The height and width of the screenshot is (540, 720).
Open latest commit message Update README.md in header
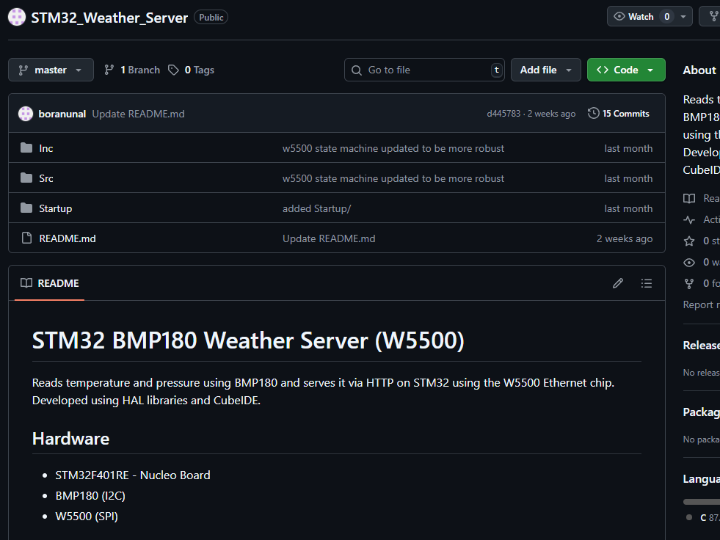(138, 114)
